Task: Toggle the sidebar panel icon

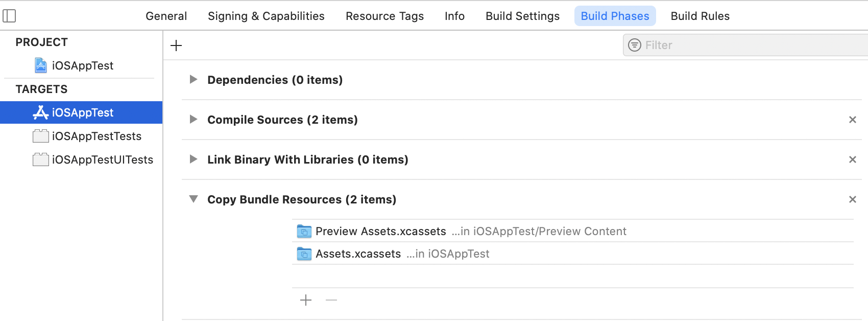Action: (x=9, y=16)
